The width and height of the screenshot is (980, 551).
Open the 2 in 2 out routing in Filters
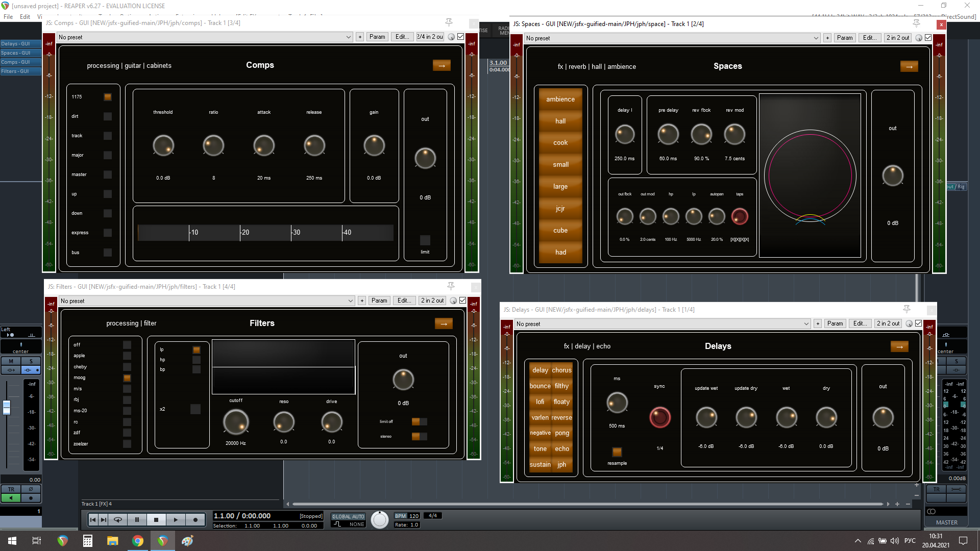point(432,300)
